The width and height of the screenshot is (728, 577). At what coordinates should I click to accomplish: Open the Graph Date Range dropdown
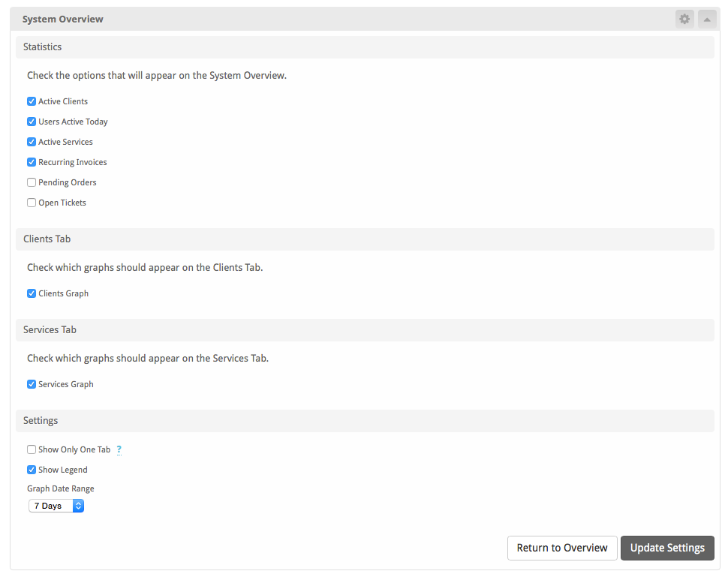click(56, 506)
